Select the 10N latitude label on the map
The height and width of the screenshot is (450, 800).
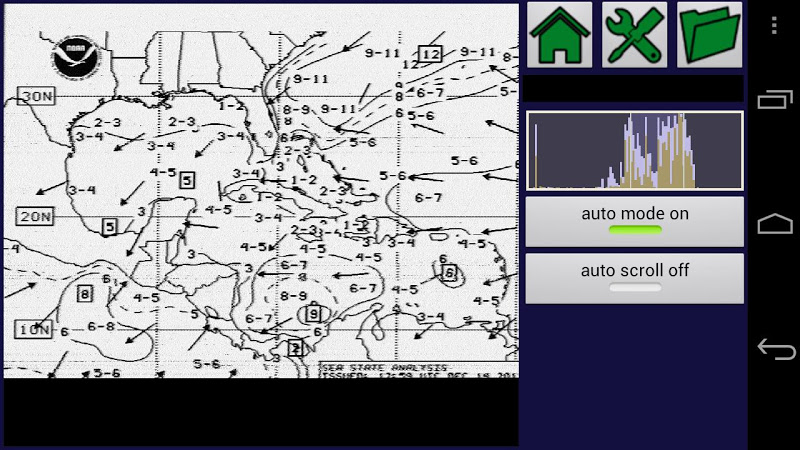coord(33,329)
